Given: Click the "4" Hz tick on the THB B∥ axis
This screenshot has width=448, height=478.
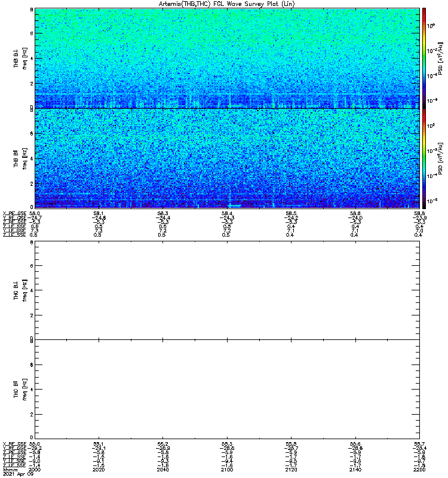Looking at the screenshot, I should point(32,159).
